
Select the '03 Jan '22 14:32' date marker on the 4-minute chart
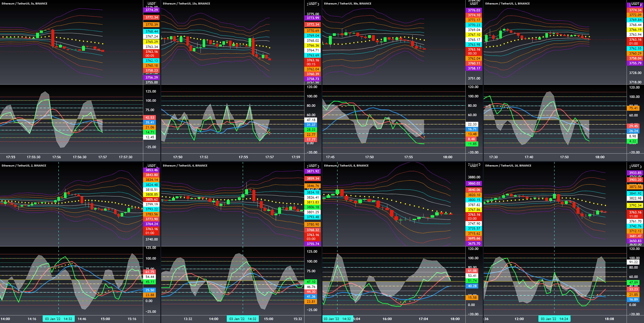243,319
